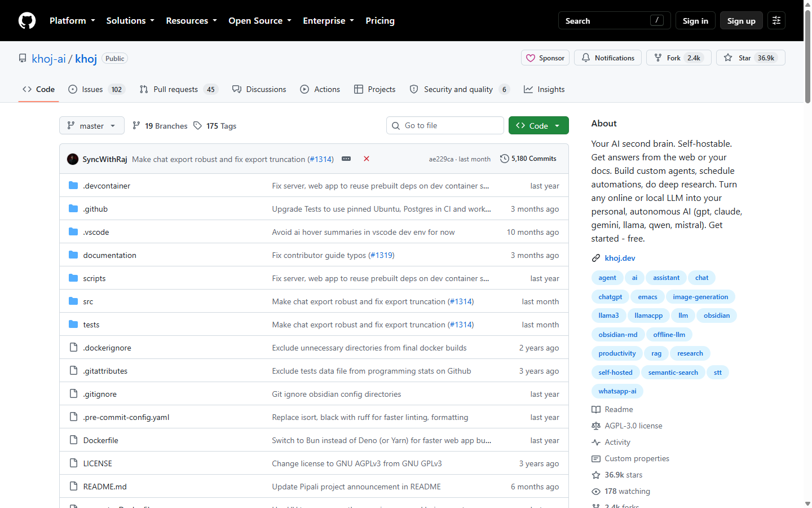Open the appearance settings icon next to Sign up
This screenshot has width=812, height=508.
[776, 21]
